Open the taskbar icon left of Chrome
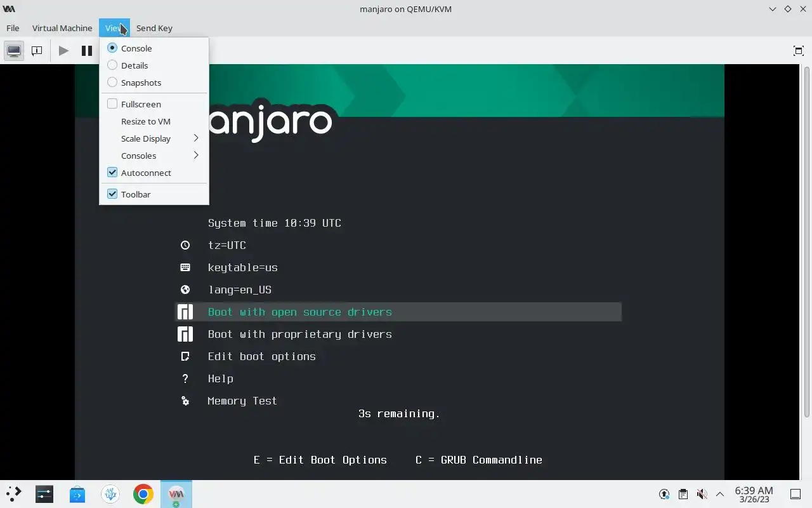 (x=110, y=493)
